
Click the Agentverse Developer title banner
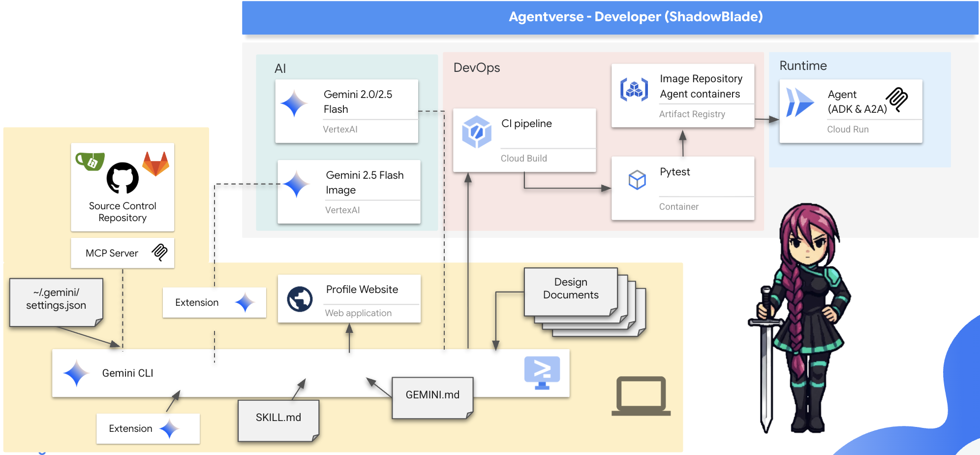pos(610,17)
